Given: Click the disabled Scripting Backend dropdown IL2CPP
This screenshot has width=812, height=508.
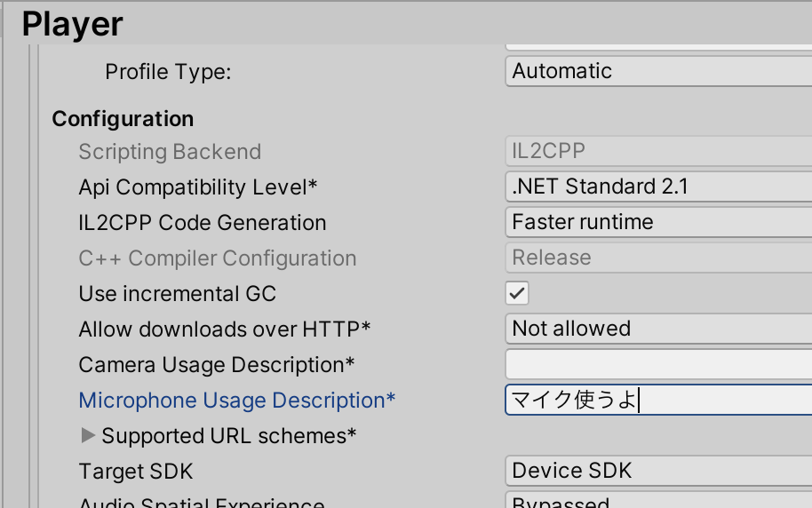Looking at the screenshot, I should 658,151.
